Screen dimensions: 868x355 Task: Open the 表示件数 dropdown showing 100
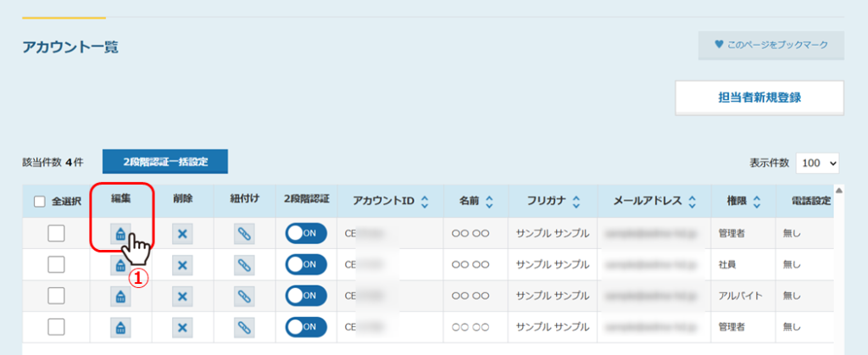point(817,162)
